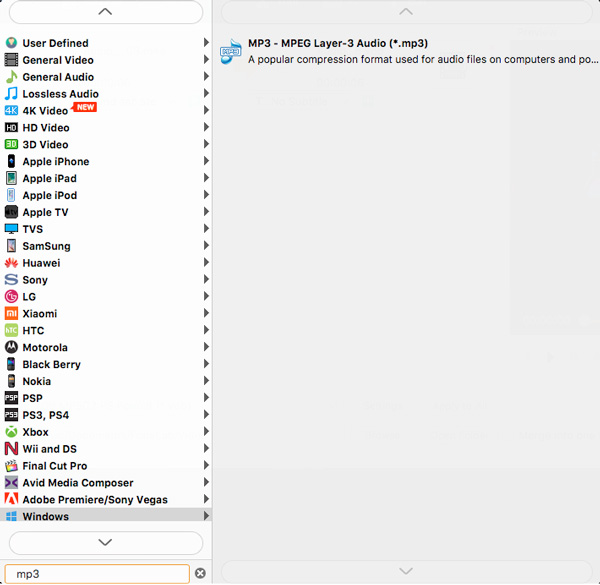
Task: Click the PS3, PS4 icon
Action: 11,415
